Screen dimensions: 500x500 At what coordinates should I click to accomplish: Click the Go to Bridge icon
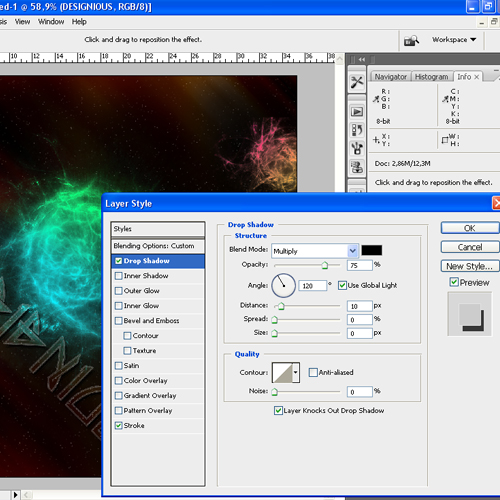411,41
